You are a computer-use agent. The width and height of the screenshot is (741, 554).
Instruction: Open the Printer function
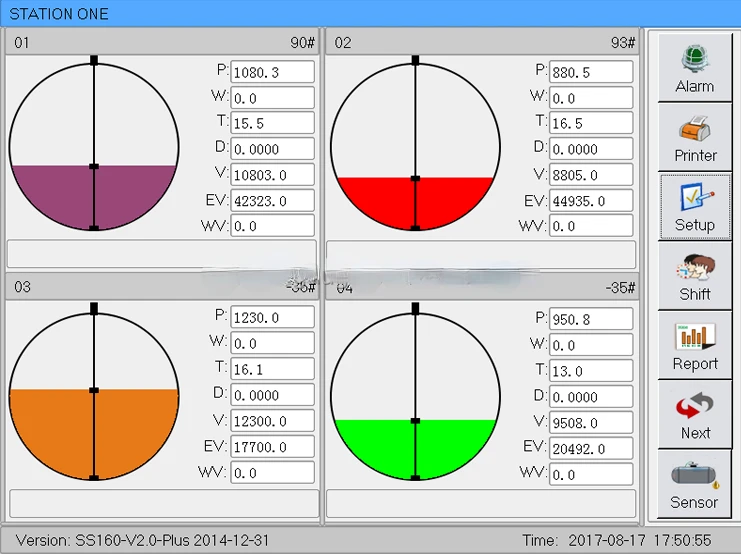coord(694,137)
